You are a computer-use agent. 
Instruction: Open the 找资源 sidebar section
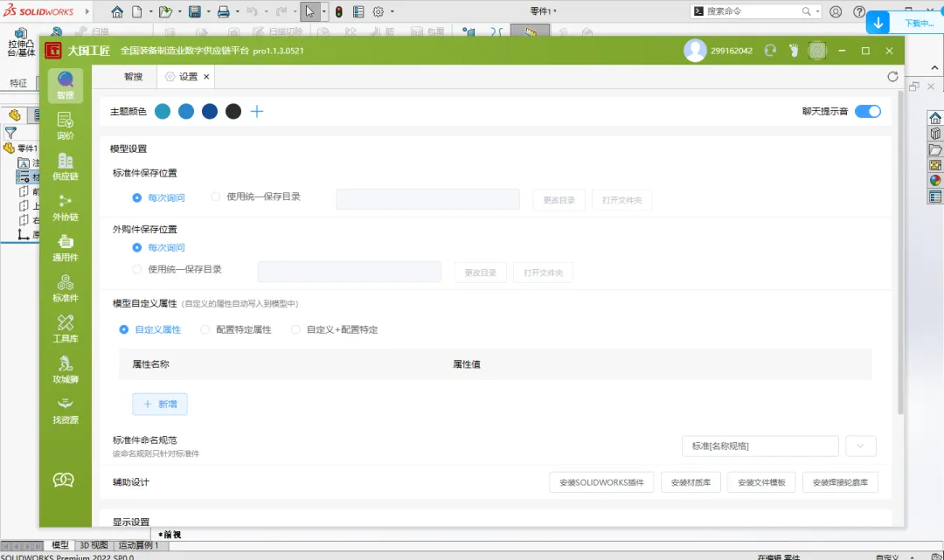point(65,411)
